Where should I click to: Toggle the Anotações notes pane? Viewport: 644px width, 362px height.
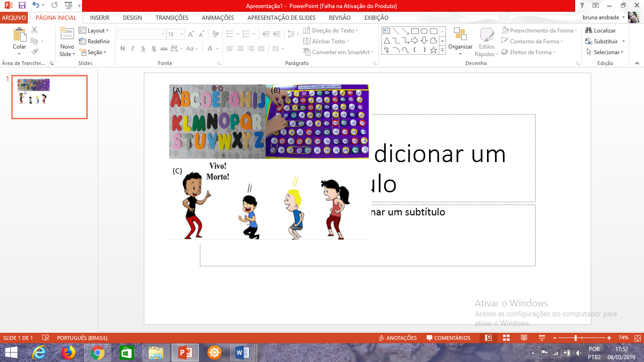point(398,338)
